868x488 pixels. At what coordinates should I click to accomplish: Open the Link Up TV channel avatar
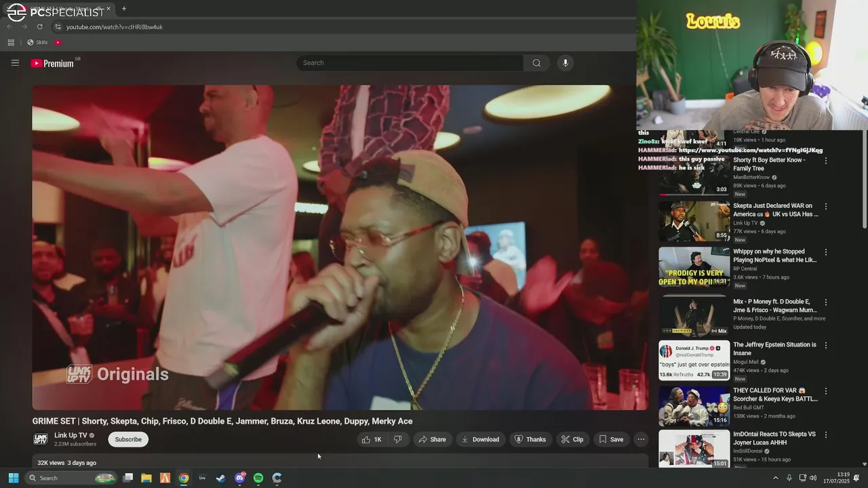pyautogui.click(x=41, y=439)
